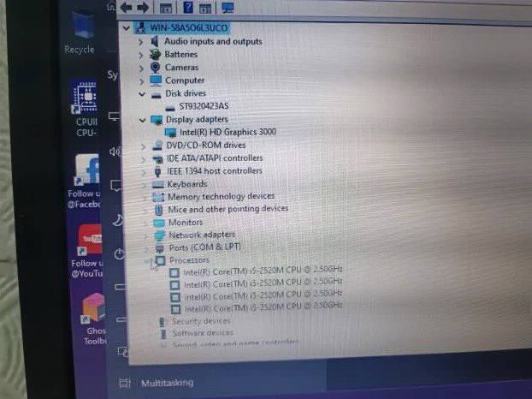Click the Audio inputs and outputs speaker icon
This screenshot has width=532, height=399.
155,41
